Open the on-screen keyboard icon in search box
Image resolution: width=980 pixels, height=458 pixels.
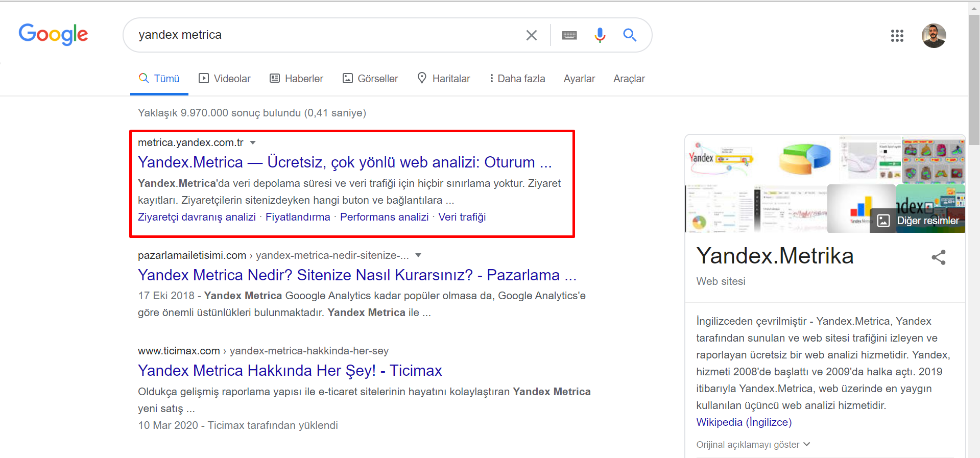[x=569, y=35]
